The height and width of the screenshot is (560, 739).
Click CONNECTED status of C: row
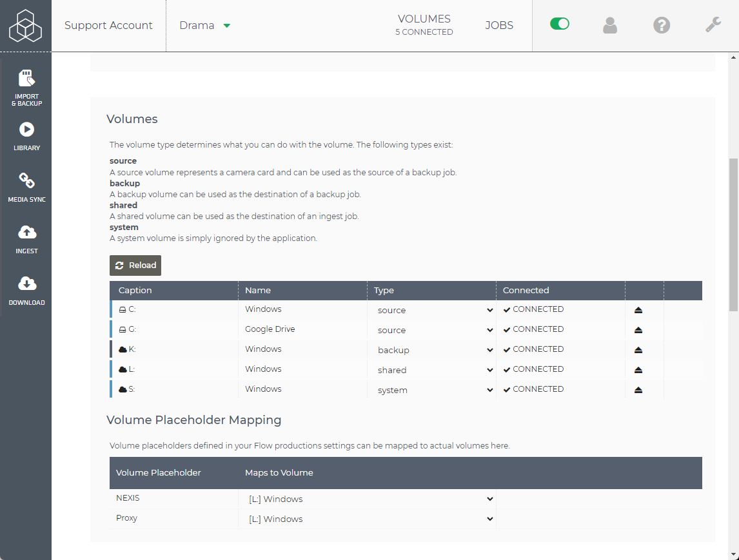coord(533,309)
